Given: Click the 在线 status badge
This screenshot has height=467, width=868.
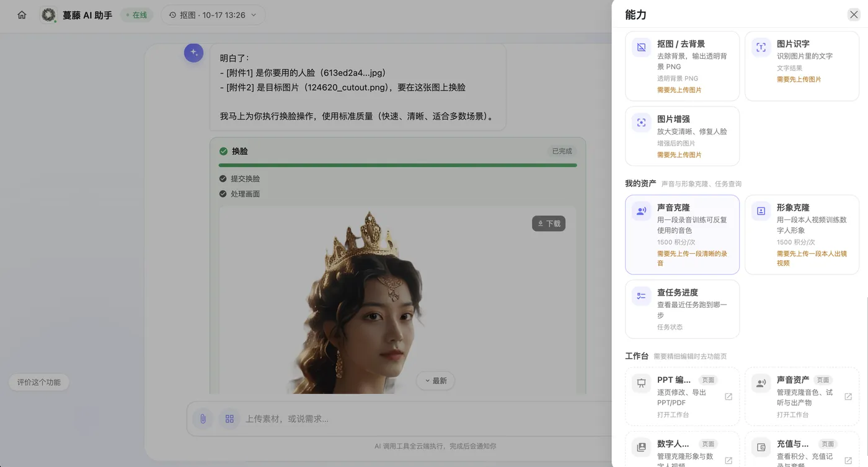Looking at the screenshot, I should pyautogui.click(x=136, y=15).
